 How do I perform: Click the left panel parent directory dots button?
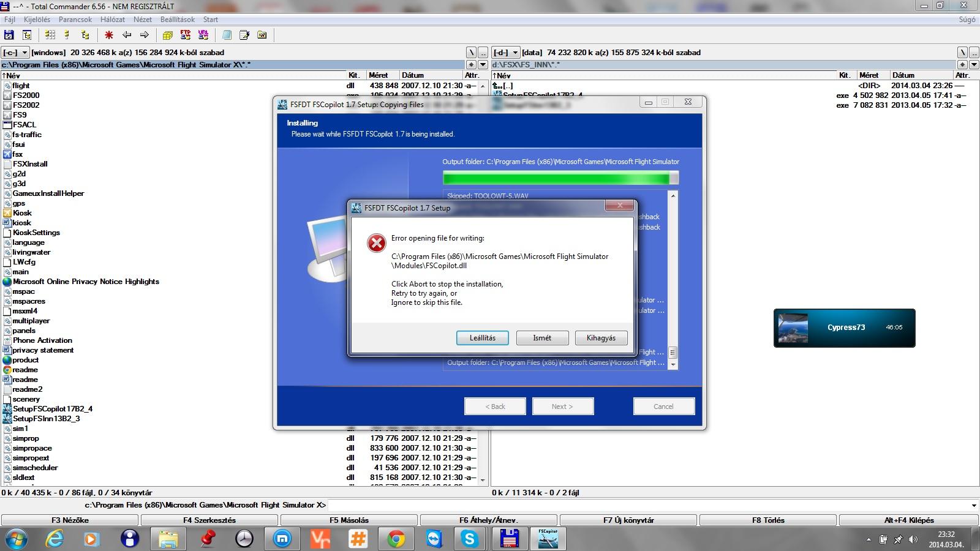click(483, 53)
